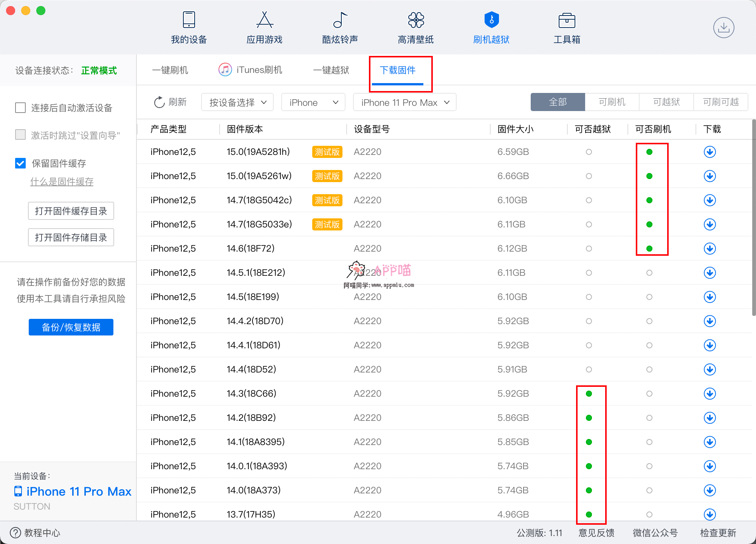Toggle 激活时跳过设置向导 checkbox

tap(20, 135)
